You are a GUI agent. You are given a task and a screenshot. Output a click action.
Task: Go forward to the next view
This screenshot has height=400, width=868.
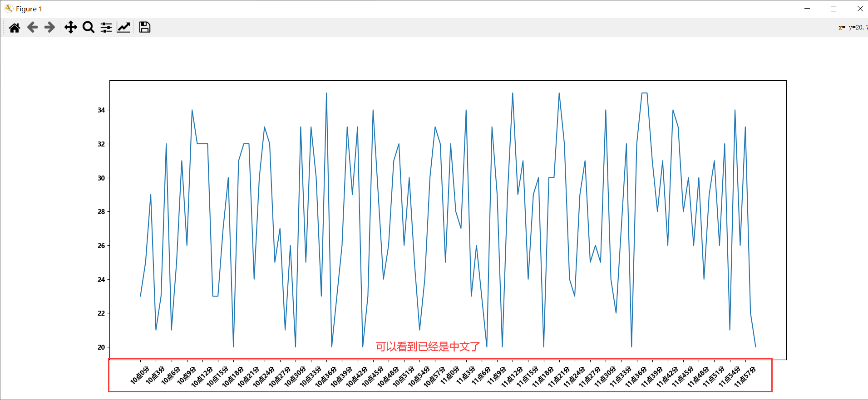click(x=49, y=28)
